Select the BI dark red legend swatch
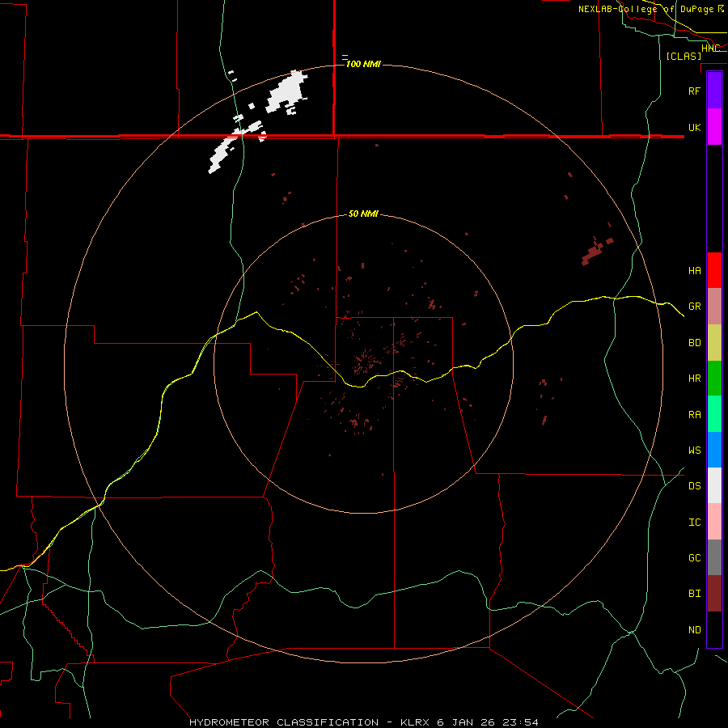The image size is (728, 728). [714, 594]
